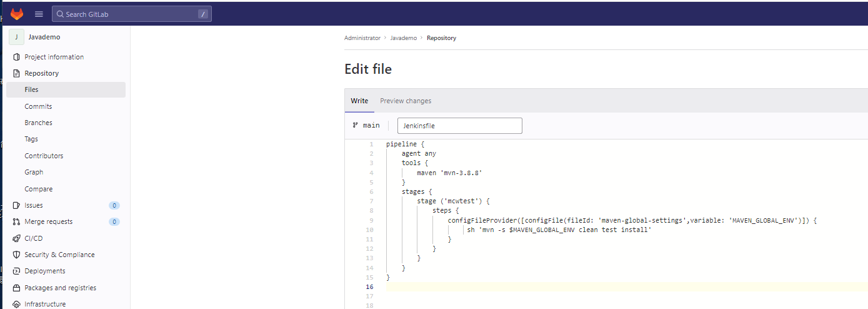Click the Repository sidebar icon
The image size is (868, 309).
[x=16, y=73]
